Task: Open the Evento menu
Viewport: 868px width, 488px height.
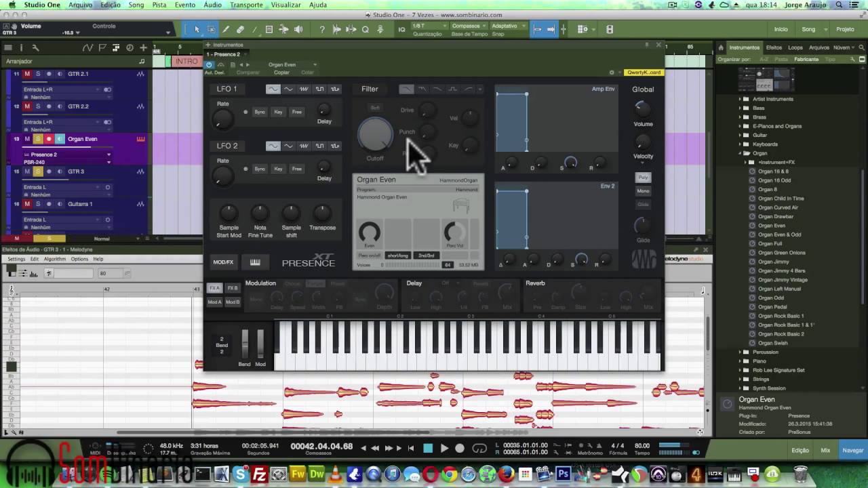Action: tap(184, 5)
